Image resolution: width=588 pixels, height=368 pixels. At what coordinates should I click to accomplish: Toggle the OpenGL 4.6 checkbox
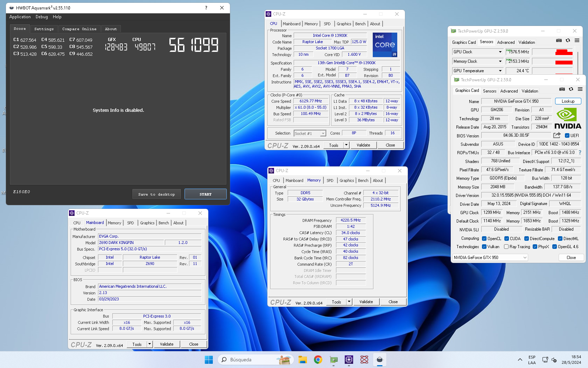554,247
